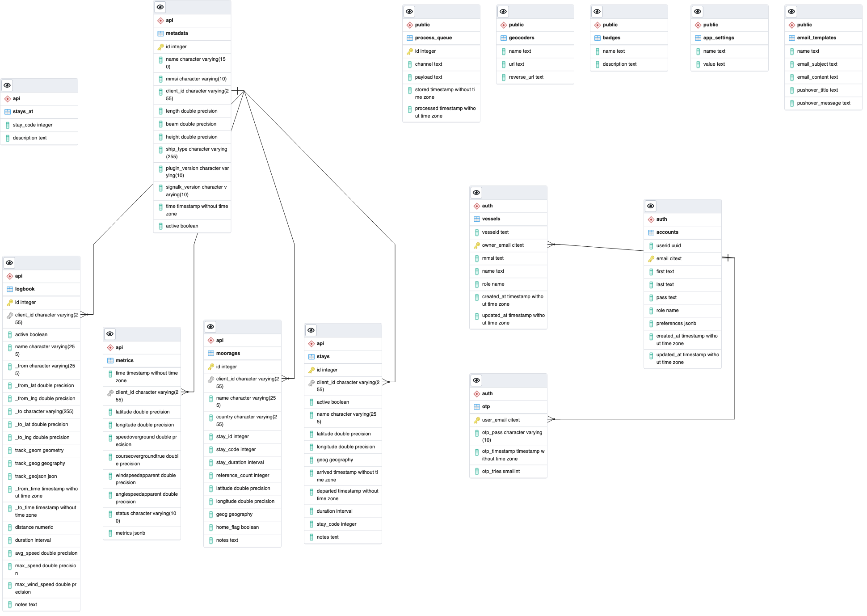Screen dimensions: 867x616
Task: Select the vesseid text column in vessels
Action: click(x=509, y=232)
